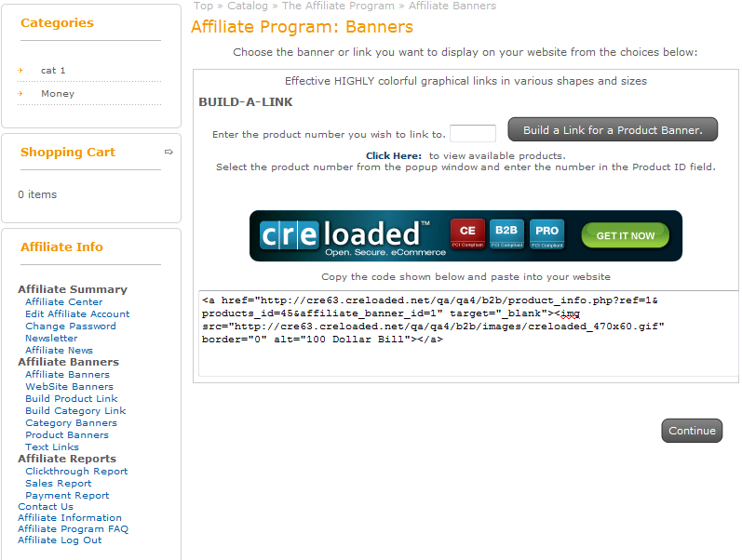Click the Affiliate Summary heading
This screenshot has width=742, height=560.
pos(73,289)
